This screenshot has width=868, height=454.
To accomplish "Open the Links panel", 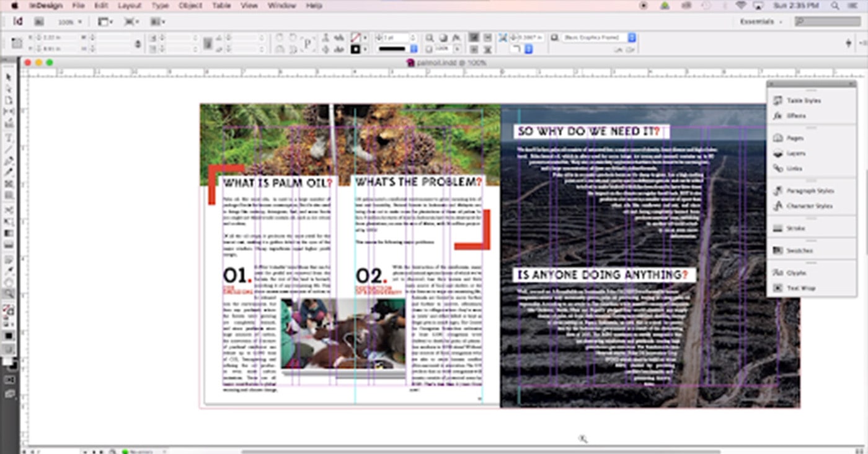I will [x=794, y=168].
